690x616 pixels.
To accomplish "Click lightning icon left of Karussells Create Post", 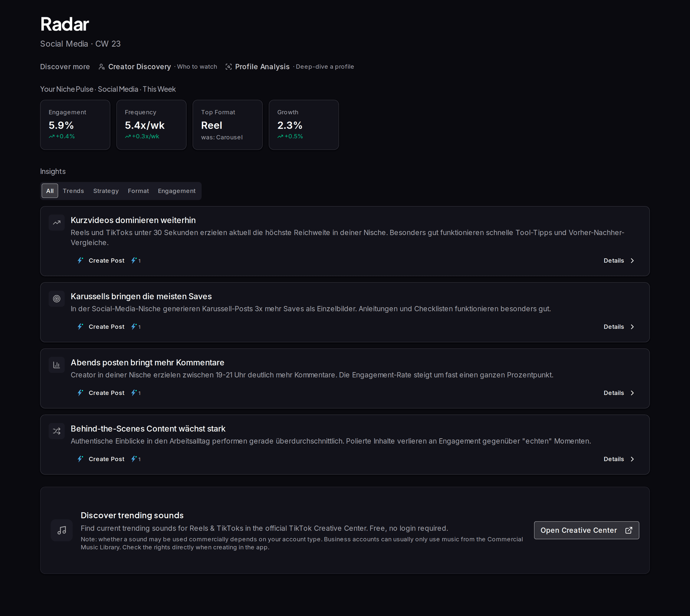I will click(80, 326).
